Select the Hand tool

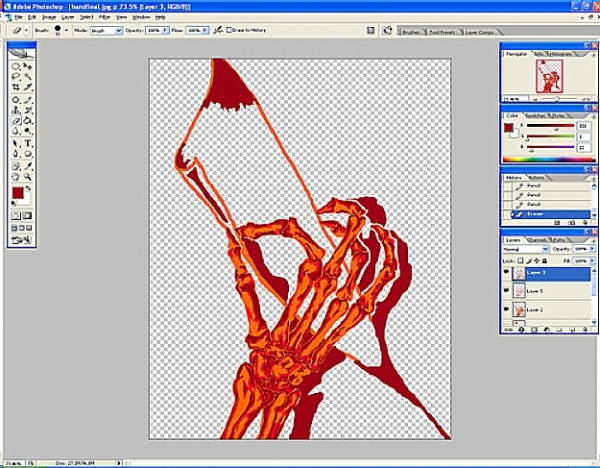16,177
